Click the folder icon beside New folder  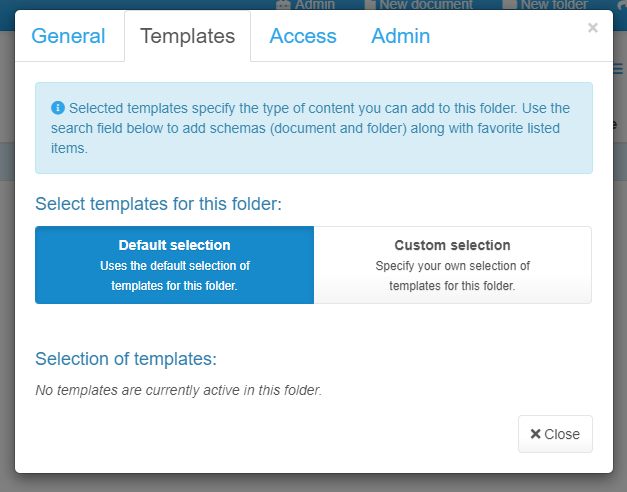pyautogui.click(x=509, y=5)
